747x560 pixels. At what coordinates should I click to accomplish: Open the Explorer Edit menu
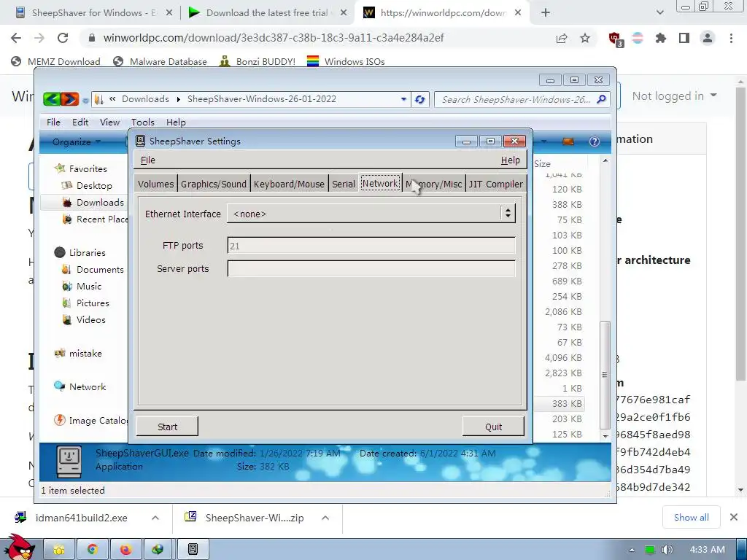(80, 122)
